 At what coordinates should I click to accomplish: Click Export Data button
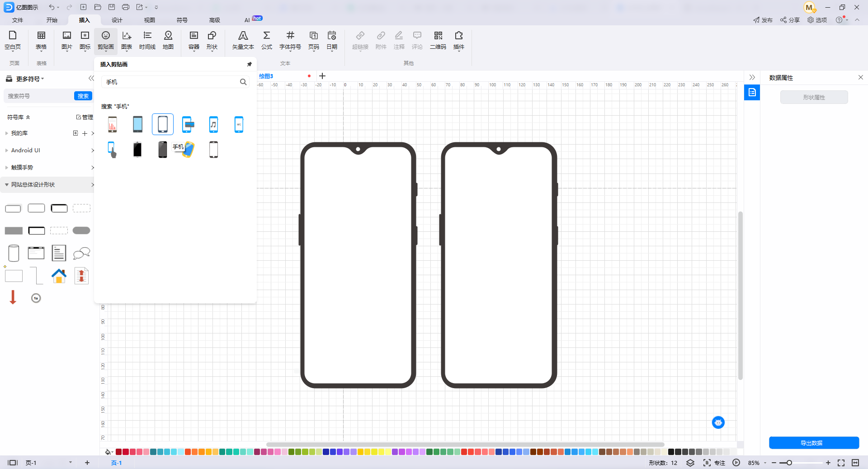pos(814,443)
